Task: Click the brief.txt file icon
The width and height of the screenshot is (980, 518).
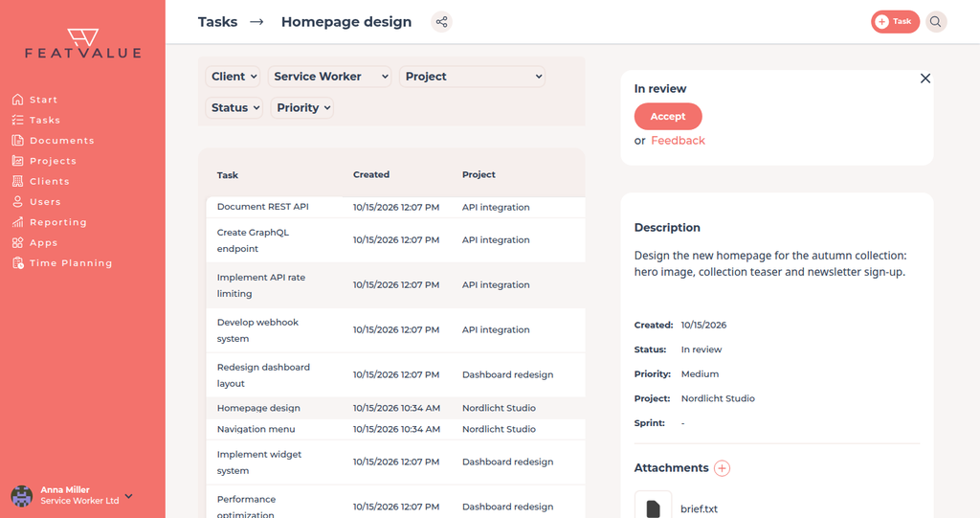Action: pyautogui.click(x=653, y=508)
